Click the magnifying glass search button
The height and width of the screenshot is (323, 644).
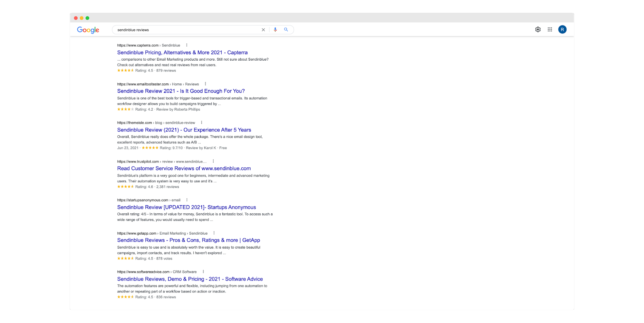tap(286, 30)
